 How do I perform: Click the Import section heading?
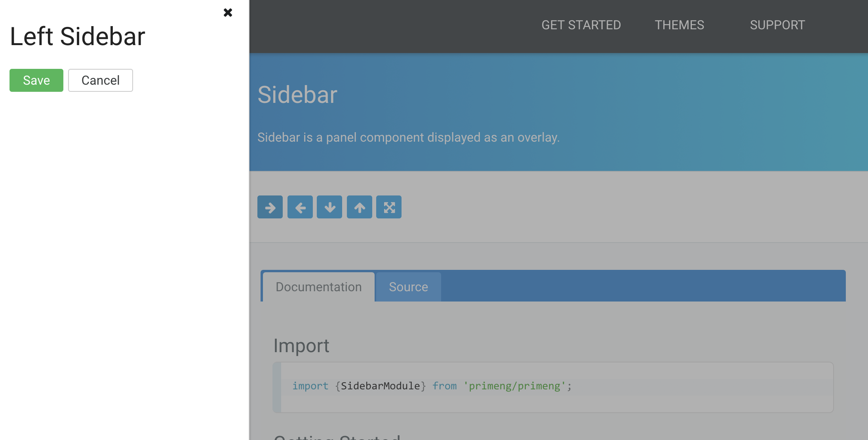(301, 346)
